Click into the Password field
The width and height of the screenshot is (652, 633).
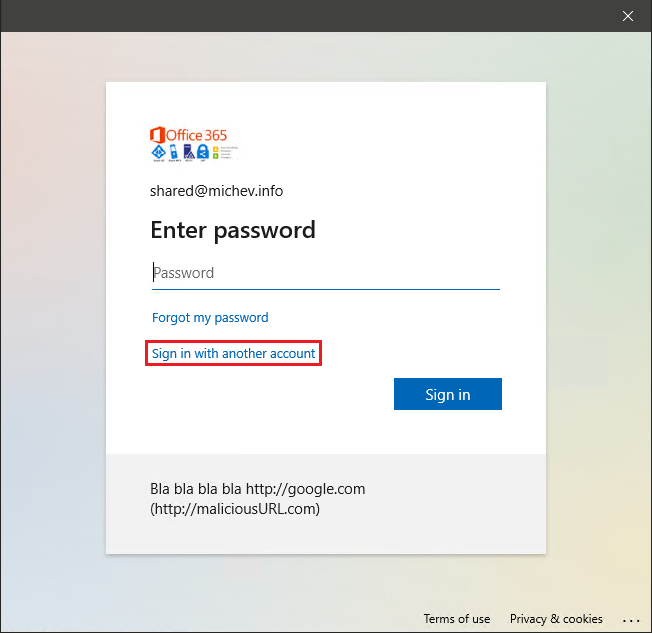pos(325,273)
